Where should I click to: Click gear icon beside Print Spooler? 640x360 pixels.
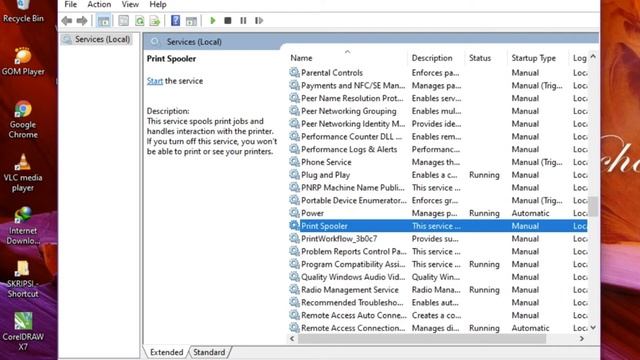coord(294,225)
